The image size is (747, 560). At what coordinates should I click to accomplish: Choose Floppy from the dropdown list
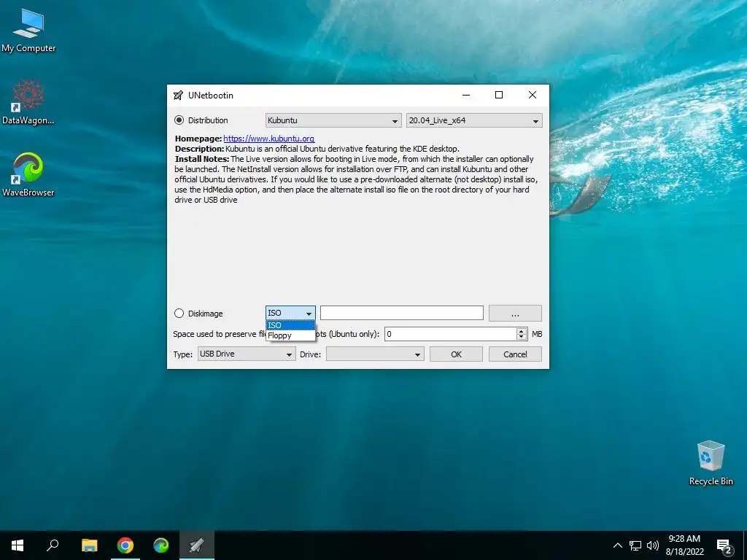(x=290, y=335)
